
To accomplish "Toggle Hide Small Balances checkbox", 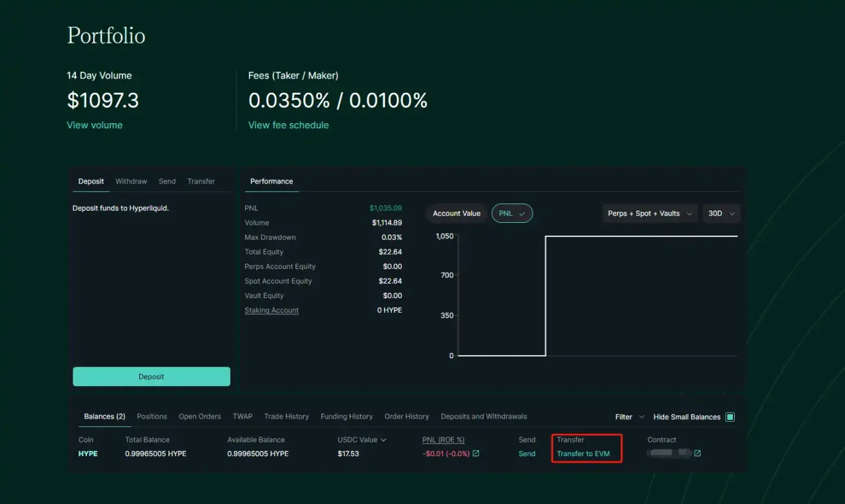I will pos(730,417).
